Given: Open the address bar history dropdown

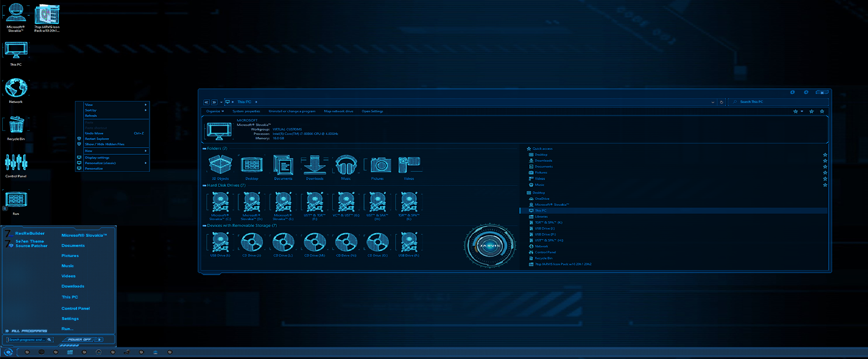Looking at the screenshot, I should point(713,102).
